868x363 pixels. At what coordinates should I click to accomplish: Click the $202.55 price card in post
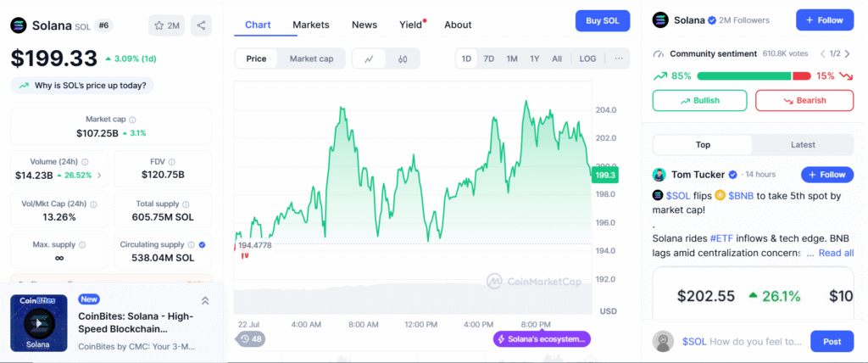[x=706, y=296]
